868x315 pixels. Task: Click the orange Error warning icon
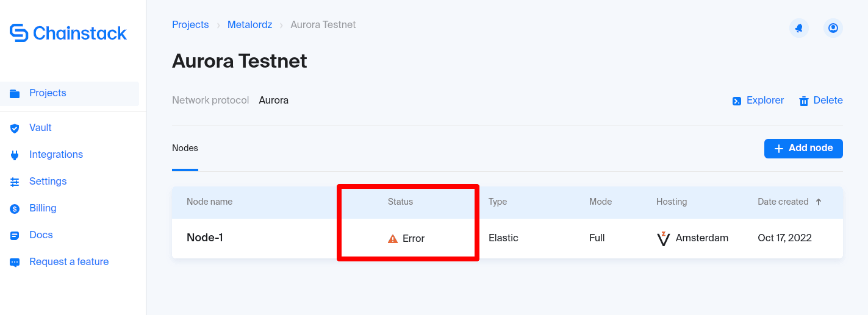coord(393,239)
